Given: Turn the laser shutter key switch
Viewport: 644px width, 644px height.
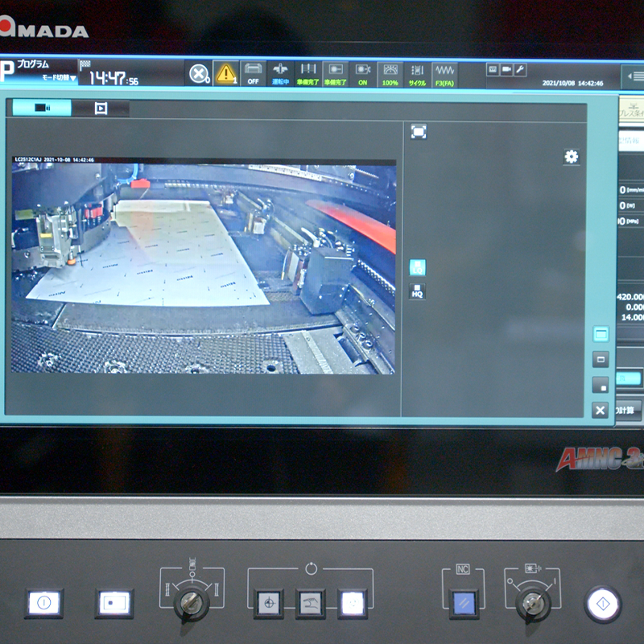Looking at the screenshot, I should coord(533,604).
